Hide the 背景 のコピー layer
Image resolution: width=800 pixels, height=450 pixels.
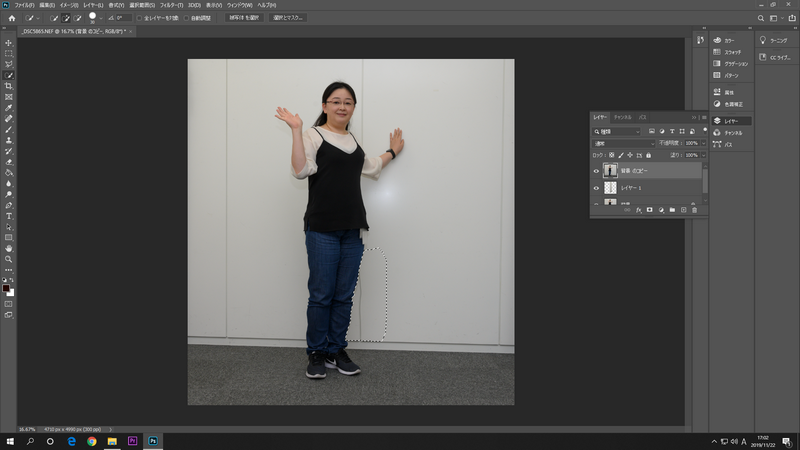[x=596, y=171]
